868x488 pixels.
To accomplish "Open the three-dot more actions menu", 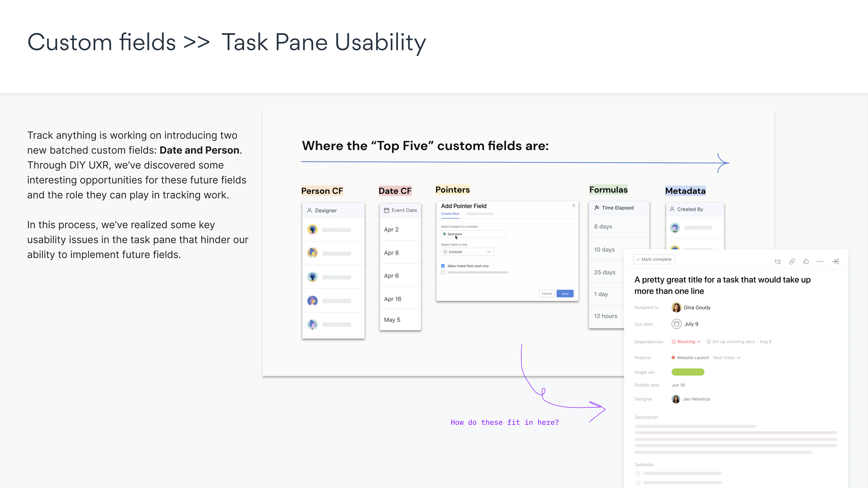I will pos(820,261).
